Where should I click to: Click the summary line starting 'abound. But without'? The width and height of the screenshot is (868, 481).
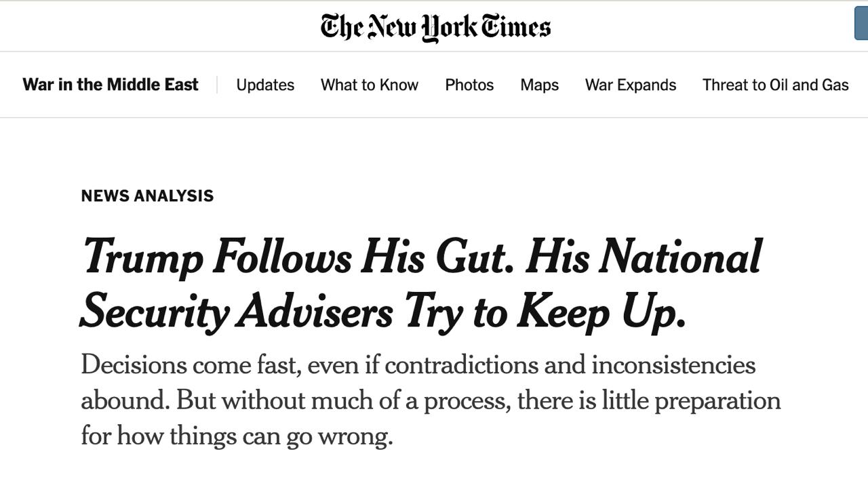(431, 400)
